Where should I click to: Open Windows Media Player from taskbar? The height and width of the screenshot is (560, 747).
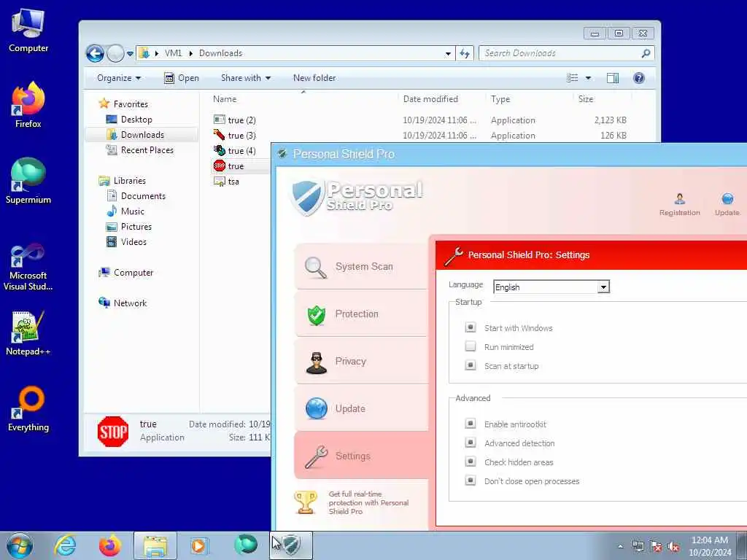point(198,545)
